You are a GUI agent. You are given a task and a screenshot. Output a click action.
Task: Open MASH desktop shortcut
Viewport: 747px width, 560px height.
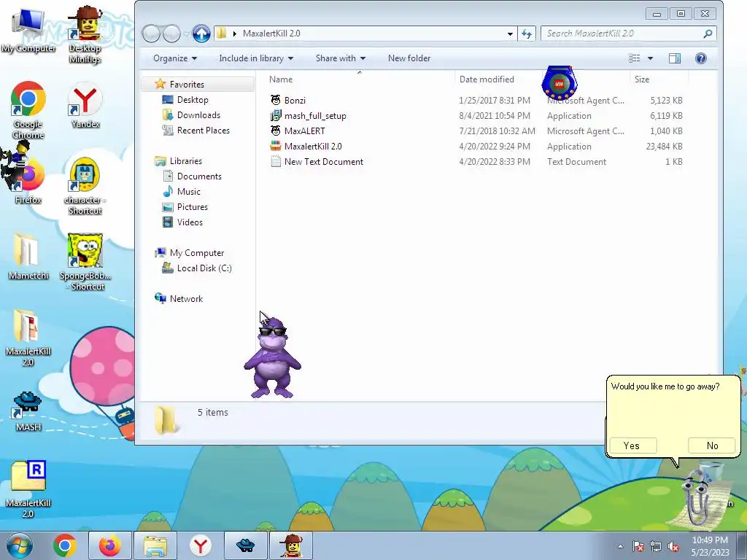[28, 411]
